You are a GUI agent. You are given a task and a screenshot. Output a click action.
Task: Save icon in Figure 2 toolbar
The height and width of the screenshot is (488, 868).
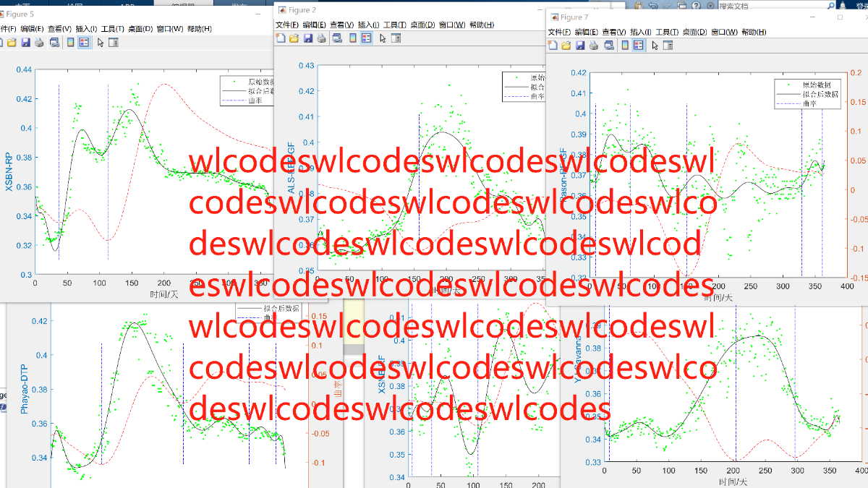[308, 38]
